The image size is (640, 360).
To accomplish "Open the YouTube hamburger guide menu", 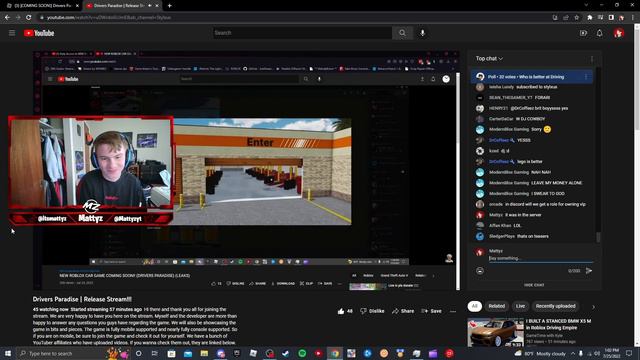I will click(12, 33).
